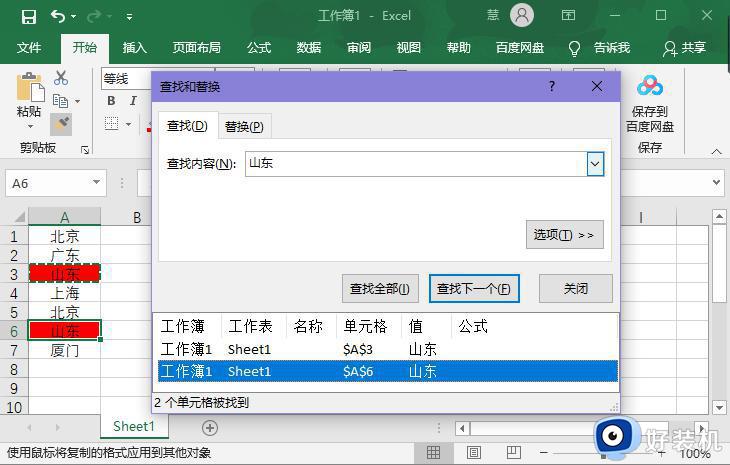Click the 查找内容 input field
The height and width of the screenshot is (465, 730).
pos(416,164)
